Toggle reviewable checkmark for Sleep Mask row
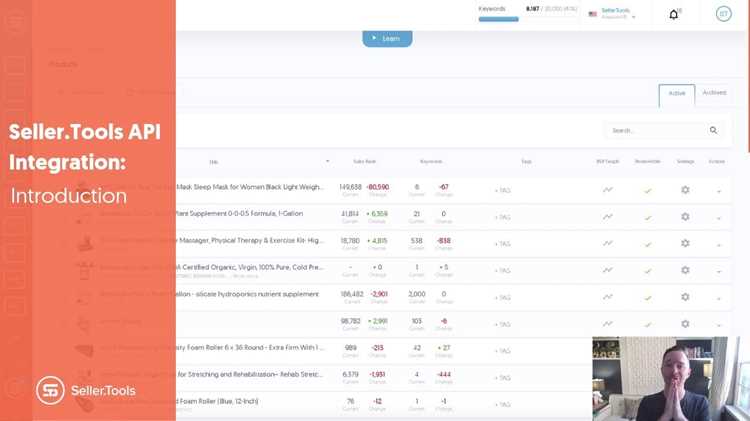Screen dimensions: 750x421 point(648,190)
